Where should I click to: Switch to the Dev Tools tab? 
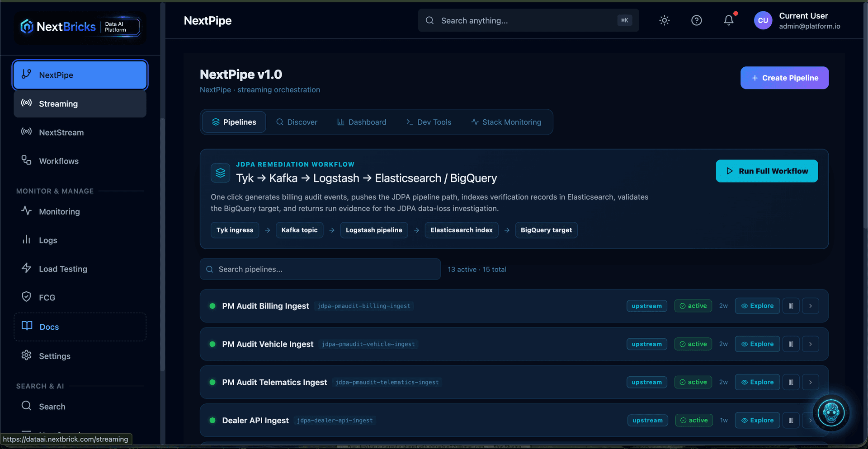tap(429, 122)
